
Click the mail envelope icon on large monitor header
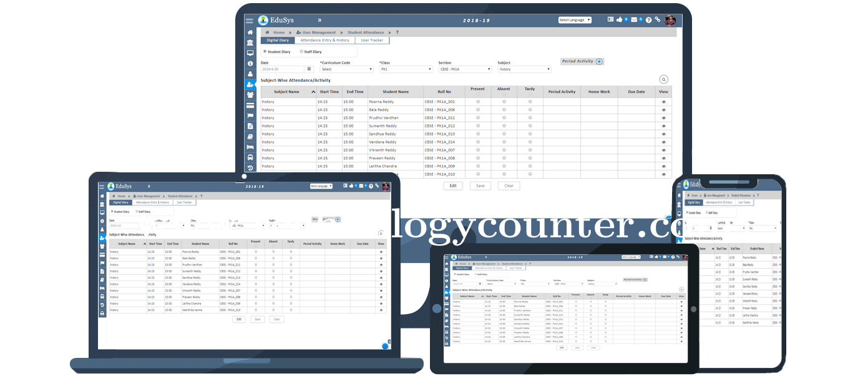tap(634, 20)
